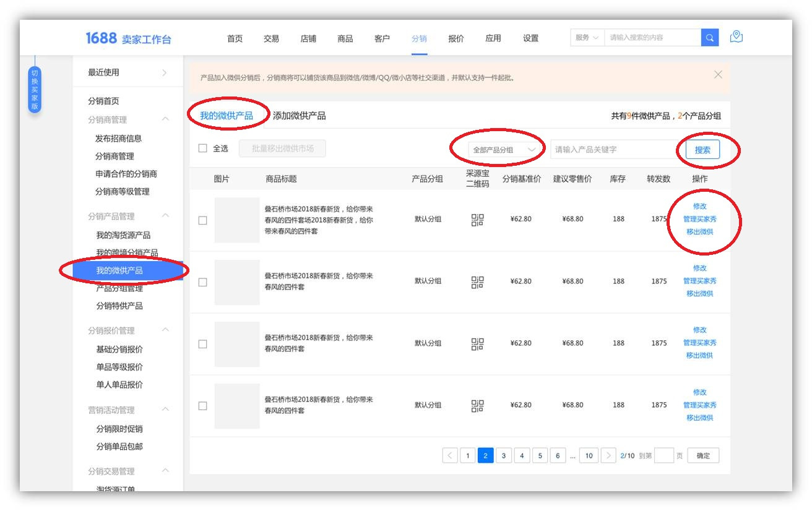The height and width of the screenshot is (511, 812).
Task: Expand the 服务 dropdown beside the search box
Action: coord(585,37)
